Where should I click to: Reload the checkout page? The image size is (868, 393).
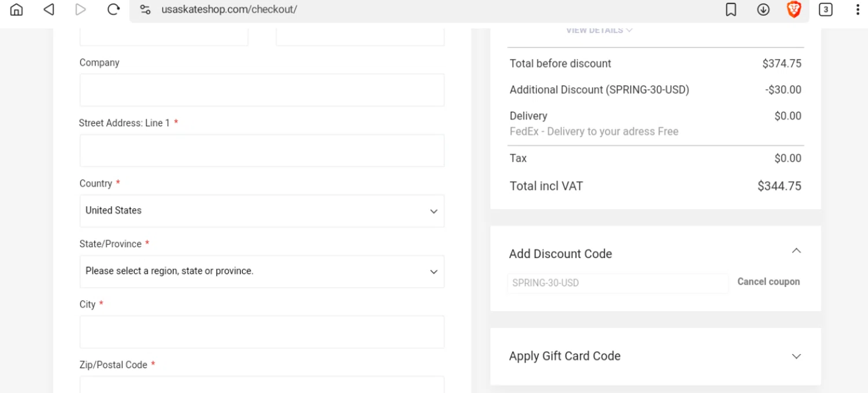tap(113, 9)
